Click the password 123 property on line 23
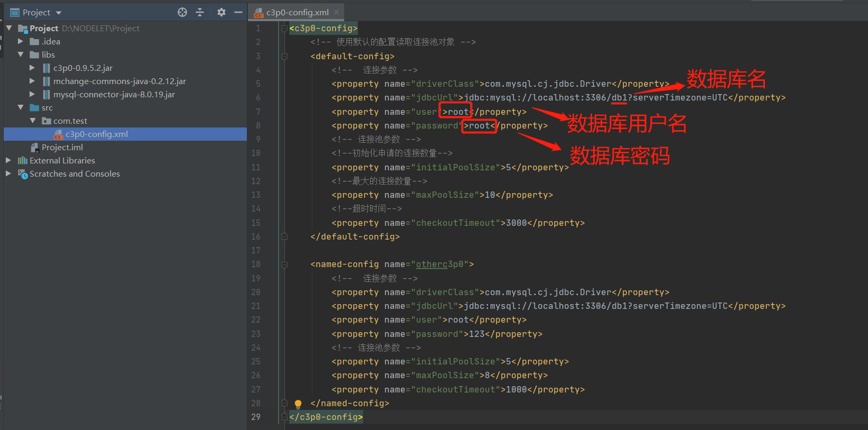The image size is (868, 430). [x=437, y=334]
